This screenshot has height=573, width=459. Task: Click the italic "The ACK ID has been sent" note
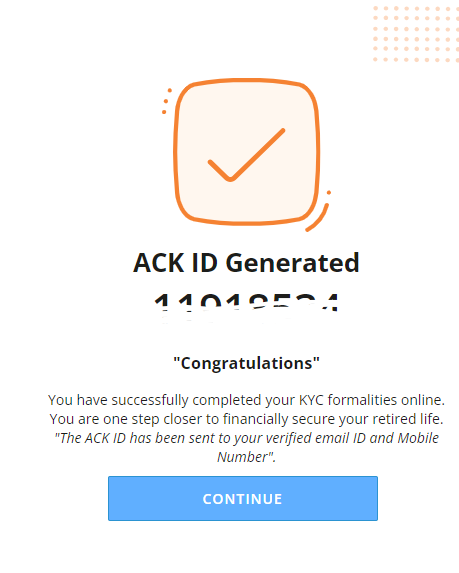click(246, 447)
